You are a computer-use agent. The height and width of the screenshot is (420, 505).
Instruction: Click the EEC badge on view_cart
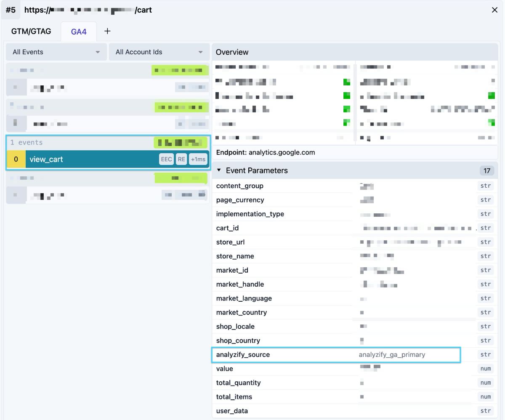pos(166,159)
